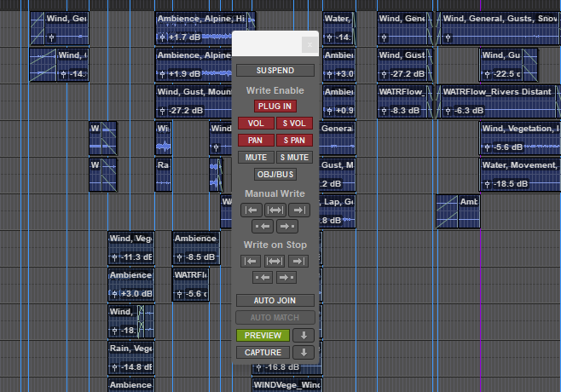
Task: Toggle OBJ/BUS write enable
Action: [275, 175]
